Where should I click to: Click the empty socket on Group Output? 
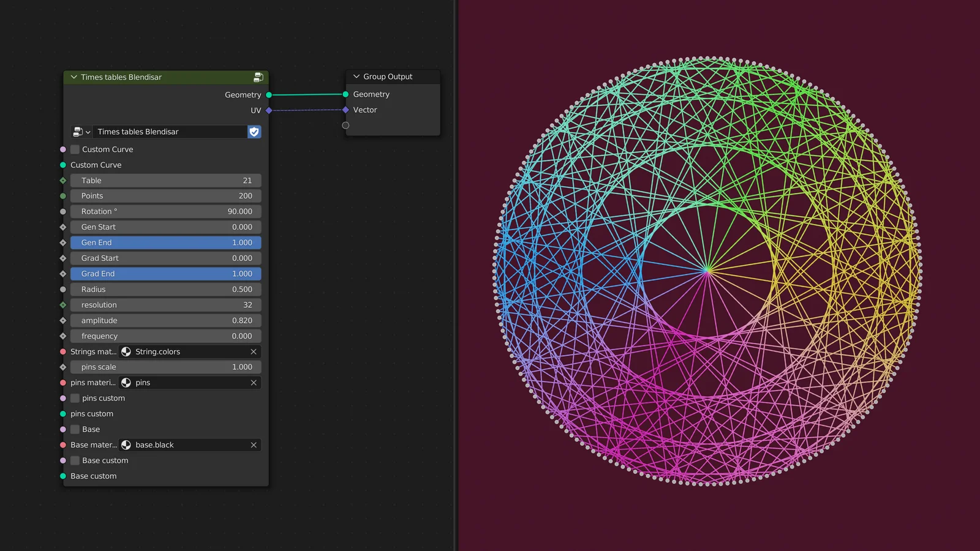click(345, 126)
